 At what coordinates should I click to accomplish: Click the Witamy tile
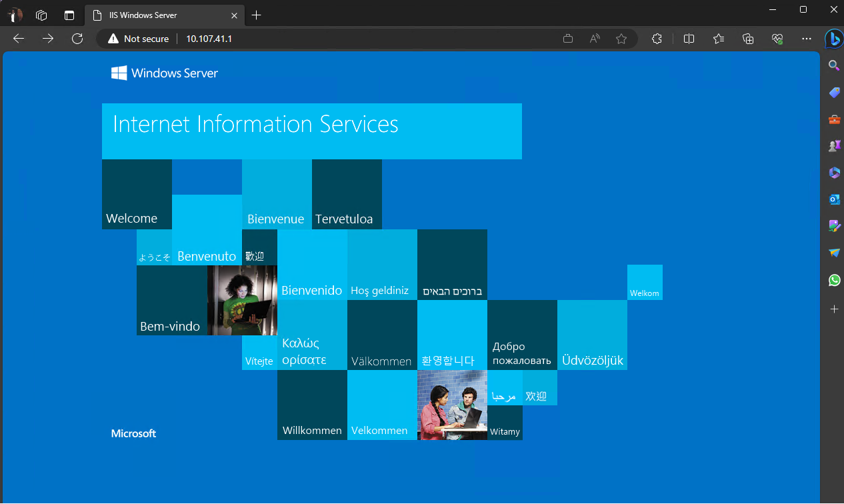click(505, 423)
